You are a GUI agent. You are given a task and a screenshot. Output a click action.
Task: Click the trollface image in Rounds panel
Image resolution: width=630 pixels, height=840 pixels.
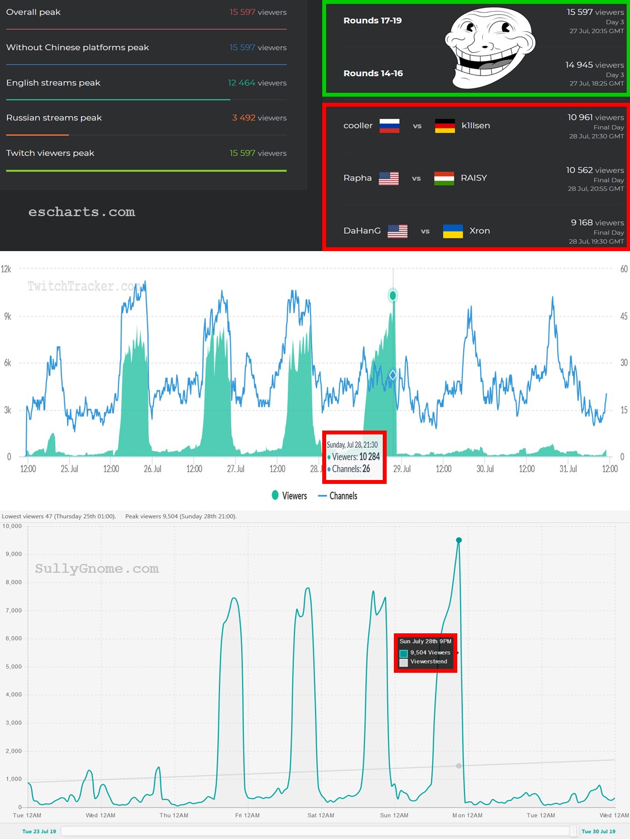(x=489, y=48)
